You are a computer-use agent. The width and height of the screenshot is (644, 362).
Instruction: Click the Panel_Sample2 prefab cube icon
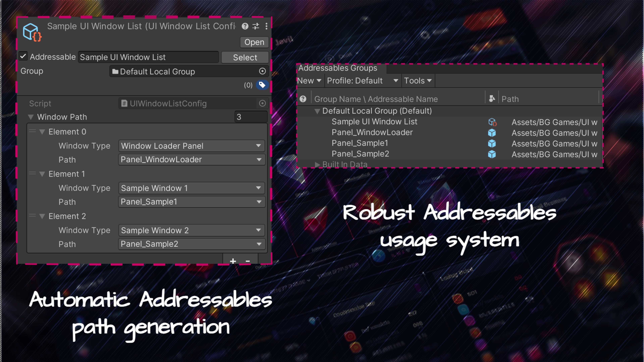pyautogui.click(x=492, y=154)
